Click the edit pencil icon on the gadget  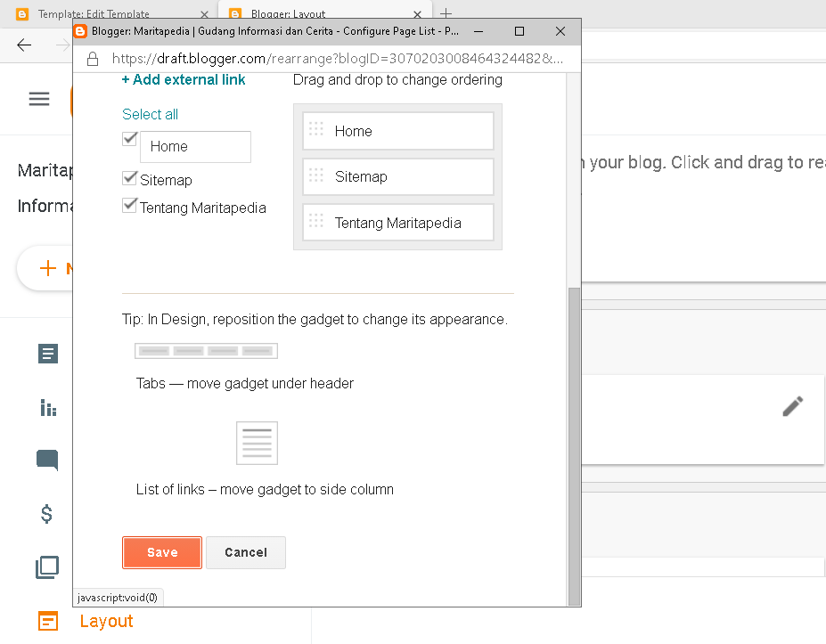pyautogui.click(x=792, y=406)
